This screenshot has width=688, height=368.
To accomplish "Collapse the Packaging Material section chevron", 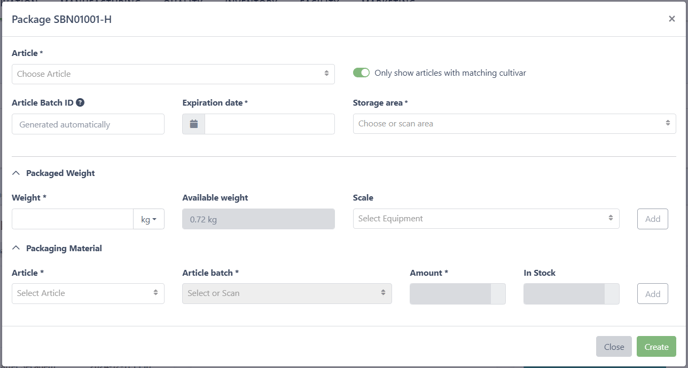I will (16, 248).
